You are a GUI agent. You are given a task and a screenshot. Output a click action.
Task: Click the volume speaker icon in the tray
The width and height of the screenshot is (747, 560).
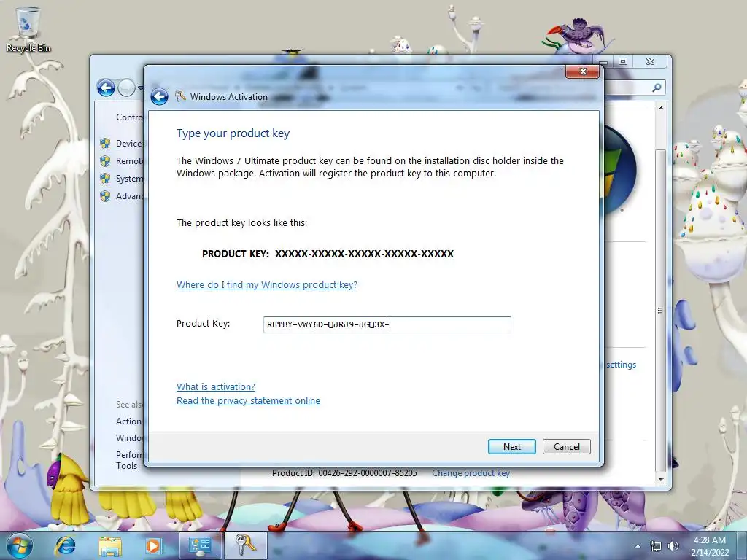[x=673, y=546]
